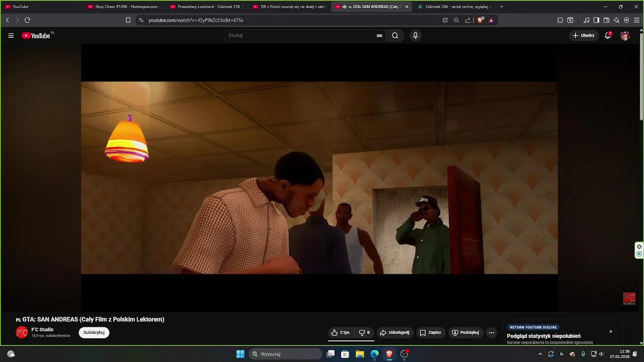This screenshot has width=644, height=362.
Task: Click the taskbar Wyszukaj search box
Action: (286, 354)
